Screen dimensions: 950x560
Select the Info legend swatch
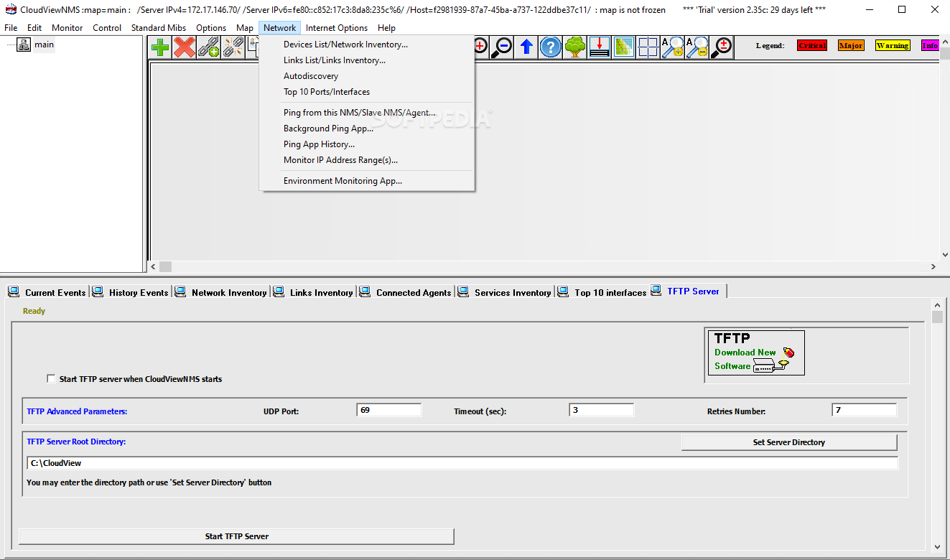pos(930,45)
